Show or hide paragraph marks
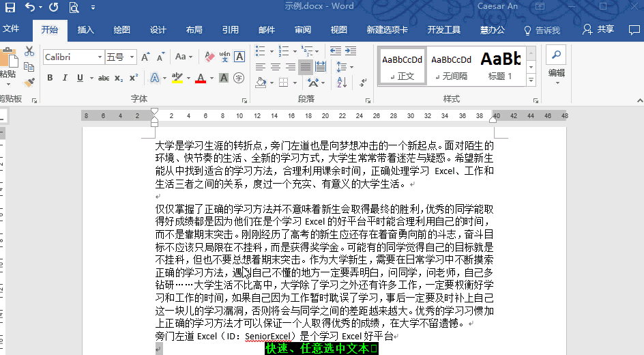Image resolution: width=644 pixels, height=355 pixels. tap(363, 83)
